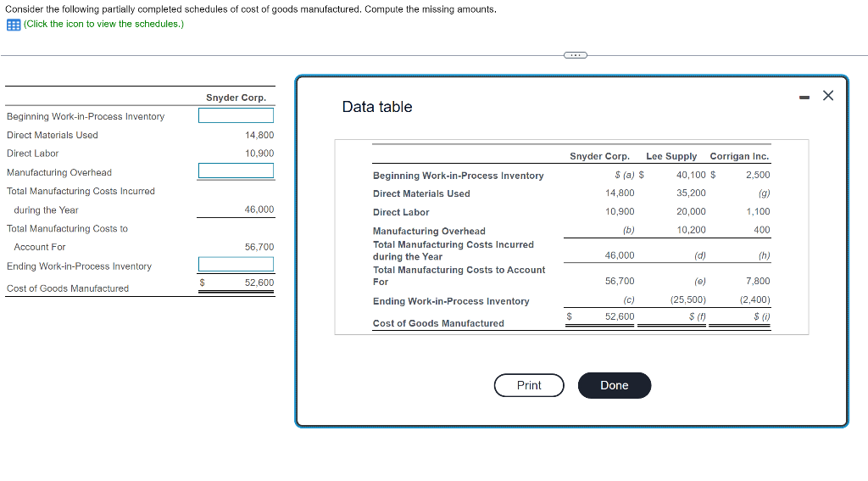Click the Lee Supply column header
This screenshot has height=481, width=868.
pos(671,156)
